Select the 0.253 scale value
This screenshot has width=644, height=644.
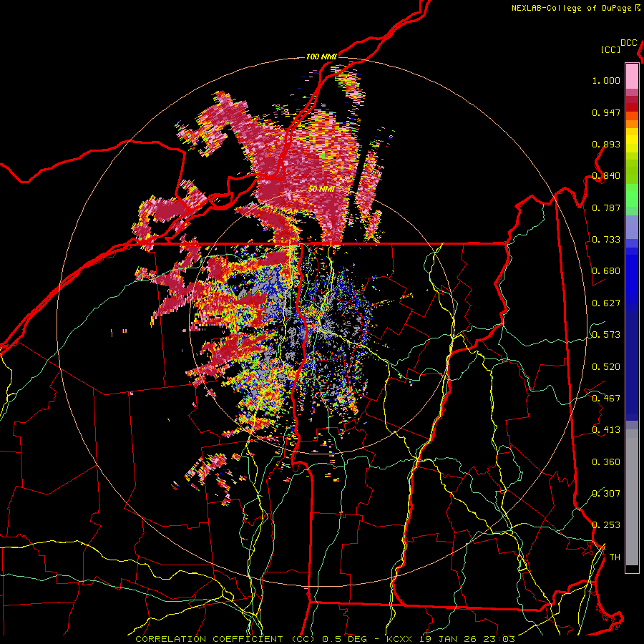[606, 525]
